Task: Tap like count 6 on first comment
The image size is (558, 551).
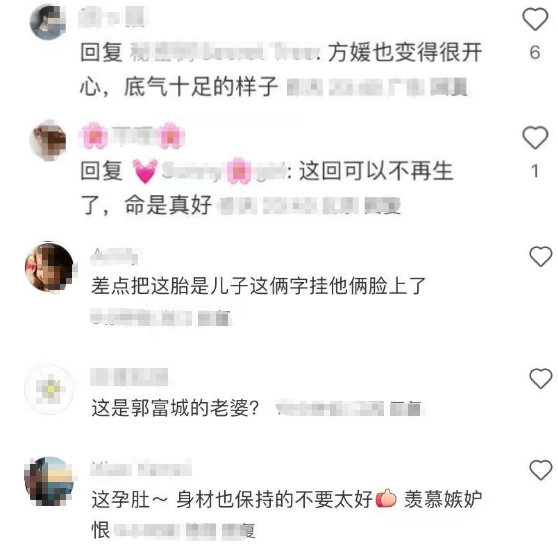Action: [535, 53]
